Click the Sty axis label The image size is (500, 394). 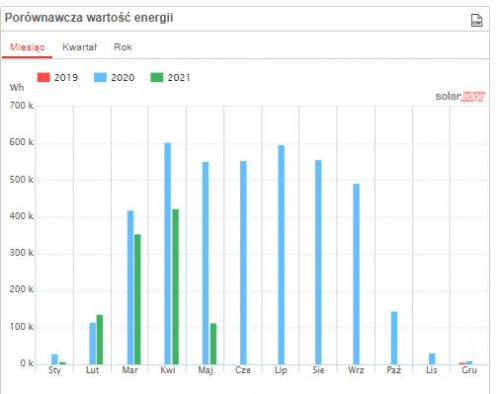55,370
